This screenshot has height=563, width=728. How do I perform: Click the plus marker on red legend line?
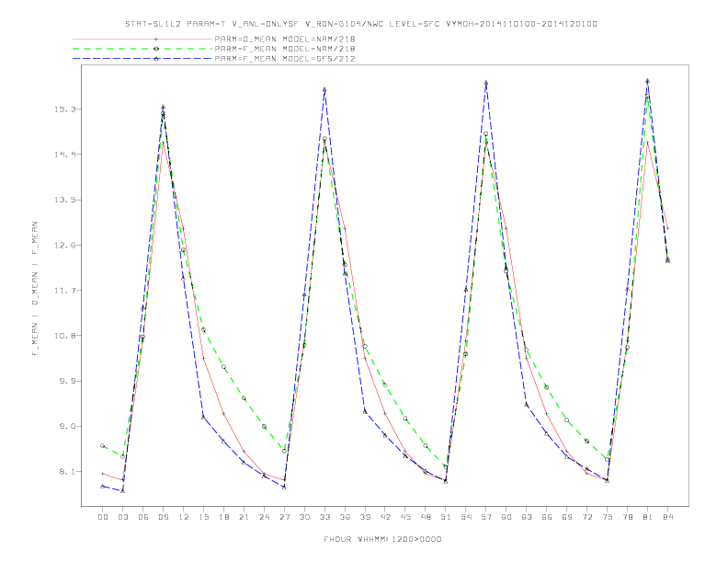point(156,39)
